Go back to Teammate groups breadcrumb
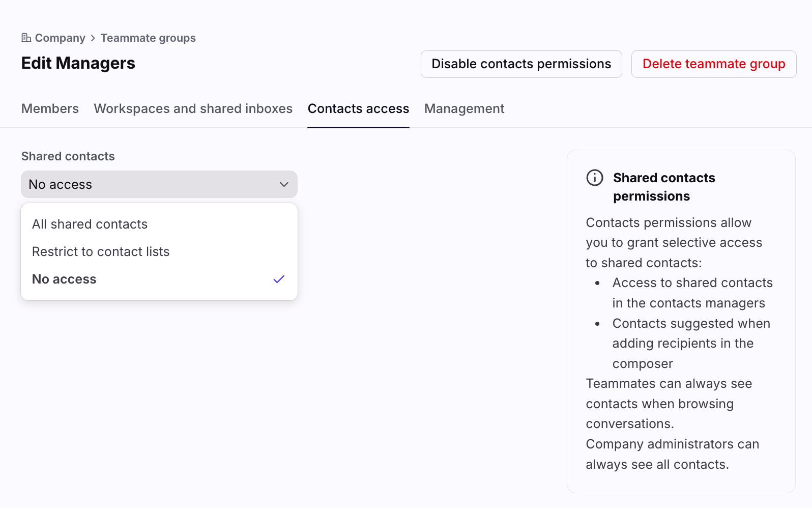This screenshot has width=812, height=508. 148,38
